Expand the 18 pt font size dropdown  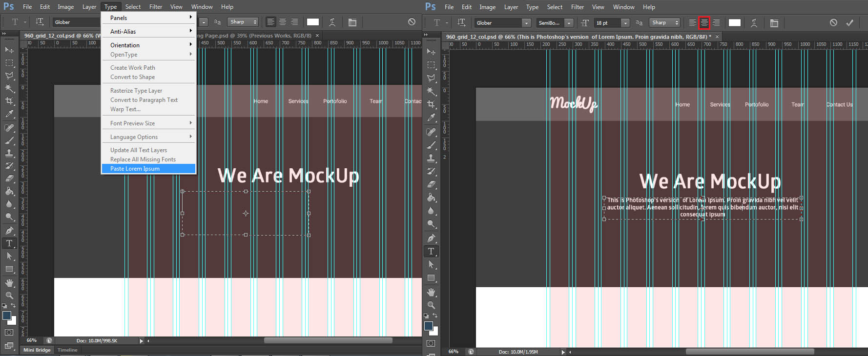[x=625, y=23]
